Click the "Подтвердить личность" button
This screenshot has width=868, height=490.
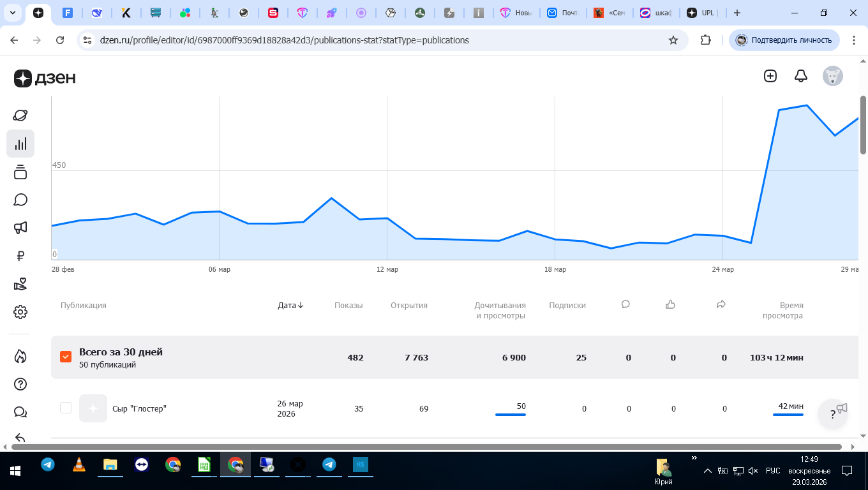point(784,40)
